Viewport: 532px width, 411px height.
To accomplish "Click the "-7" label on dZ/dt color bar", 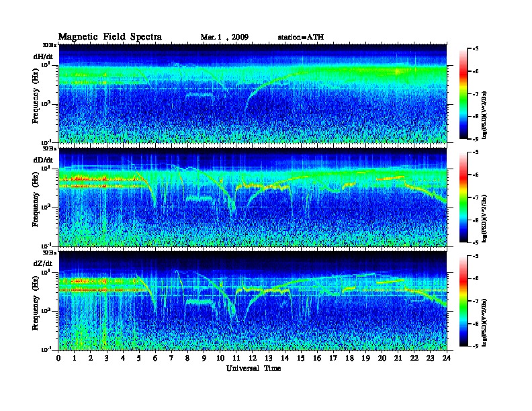I will [476, 301].
